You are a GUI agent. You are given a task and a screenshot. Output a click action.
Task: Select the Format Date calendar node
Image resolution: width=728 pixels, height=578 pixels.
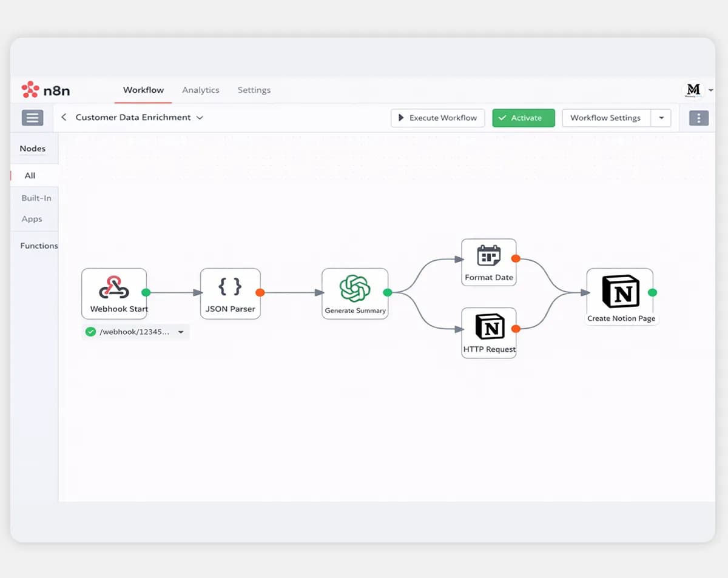pyautogui.click(x=489, y=263)
